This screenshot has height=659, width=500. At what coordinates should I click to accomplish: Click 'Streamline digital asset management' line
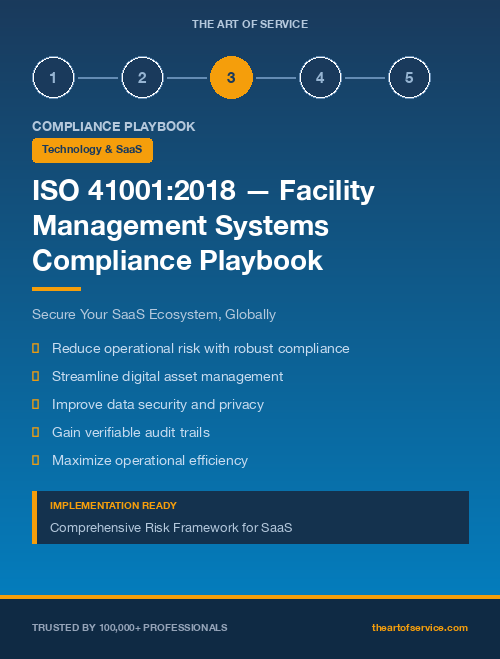click(167, 377)
